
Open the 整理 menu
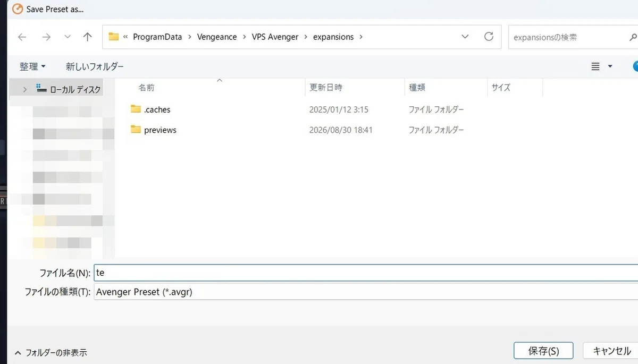[32, 66]
